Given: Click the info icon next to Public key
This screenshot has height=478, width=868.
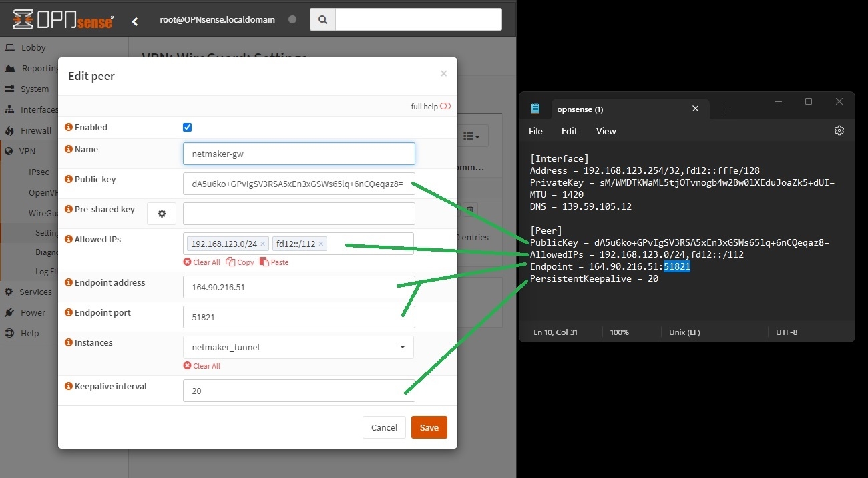Looking at the screenshot, I should [69, 179].
